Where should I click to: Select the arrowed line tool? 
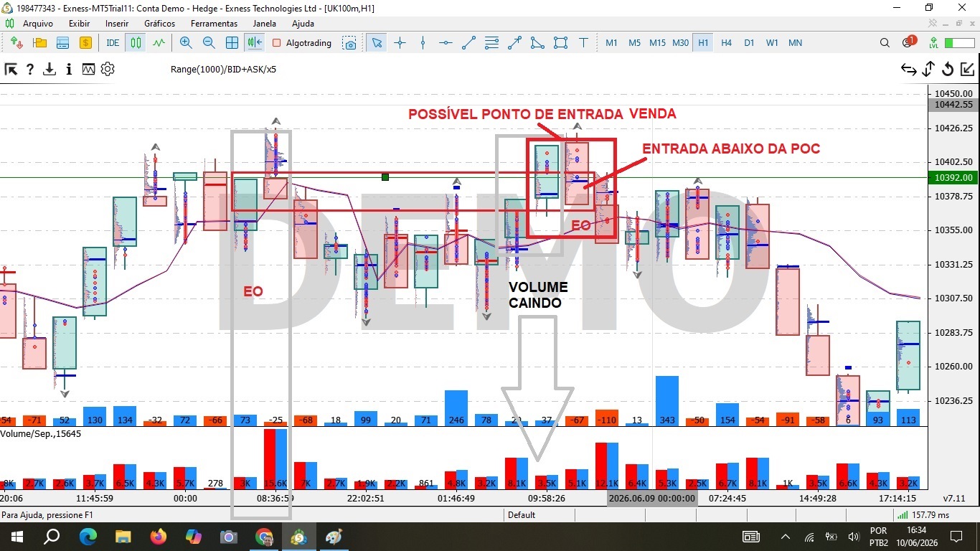pyautogui.click(x=514, y=43)
